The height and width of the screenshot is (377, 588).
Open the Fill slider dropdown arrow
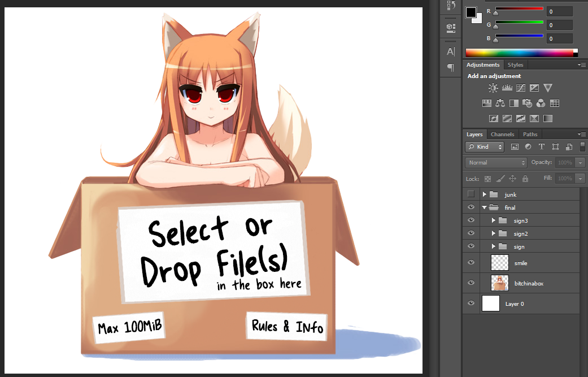pos(581,179)
